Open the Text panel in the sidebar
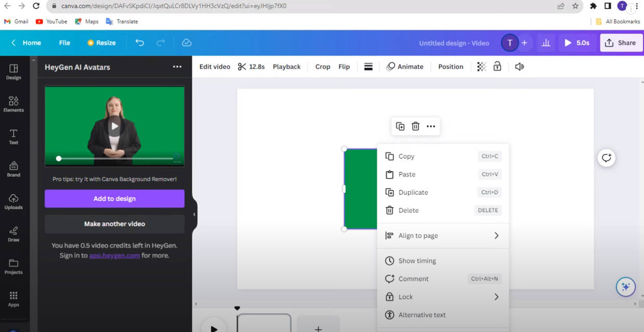The height and width of the screenshot is (332, 644). (x=14, y=136)
